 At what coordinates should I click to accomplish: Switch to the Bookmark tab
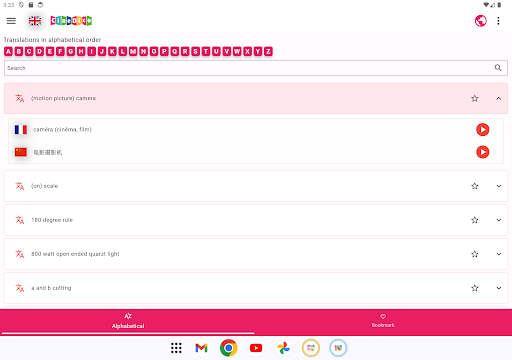pos(383,321)
